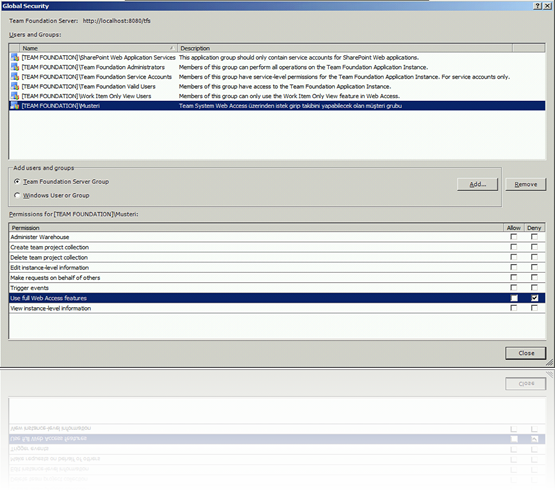Click the Team Foundation Service Accounts group icon
The width and height of the screenshot is (555, 490).
point(15,76)
